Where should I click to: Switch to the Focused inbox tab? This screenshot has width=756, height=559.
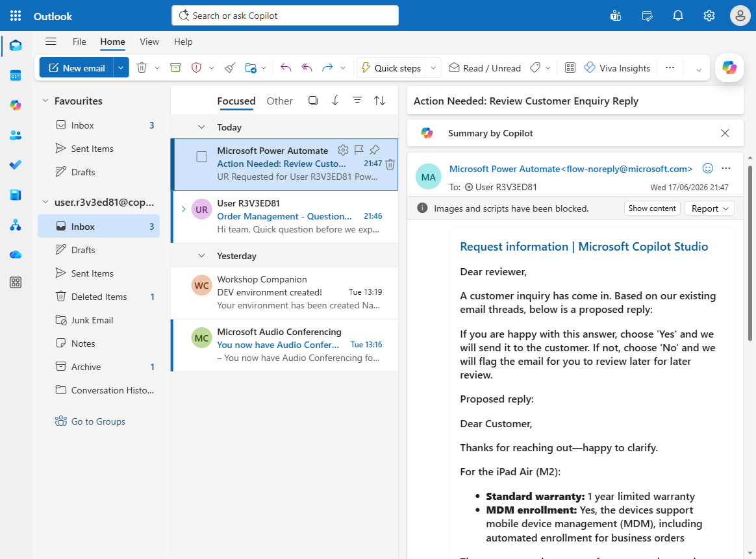coord(236,101)
